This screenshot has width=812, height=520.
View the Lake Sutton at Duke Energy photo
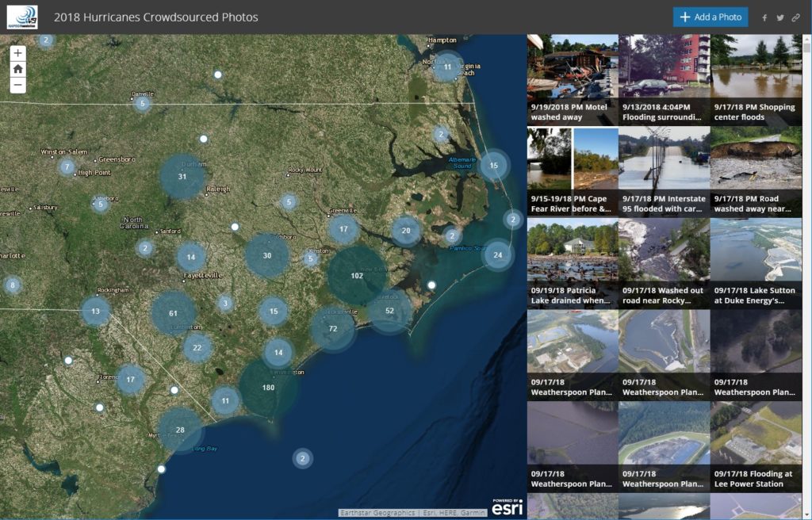pyautogui.click(x=756, y=264)
